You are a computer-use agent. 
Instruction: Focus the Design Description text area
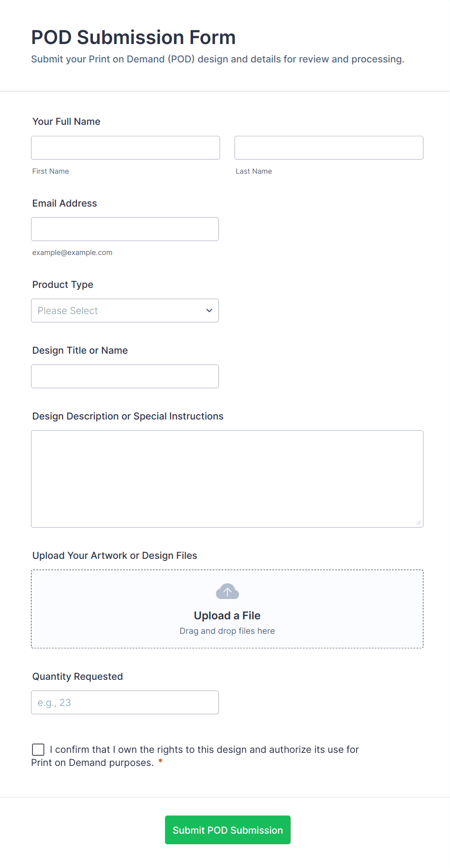click(x=227, y=479)
